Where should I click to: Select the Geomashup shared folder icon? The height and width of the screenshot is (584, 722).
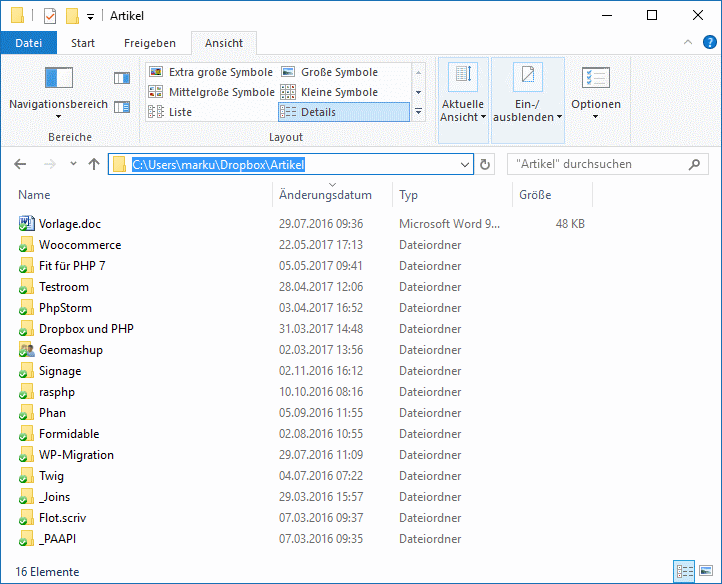(x=26, y=350)
